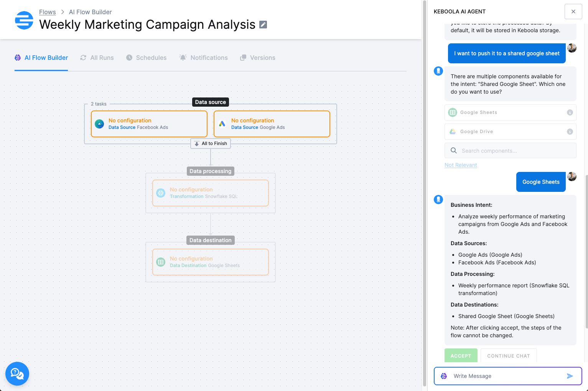Click the Google Ads component icon

(x=222, y=124)
